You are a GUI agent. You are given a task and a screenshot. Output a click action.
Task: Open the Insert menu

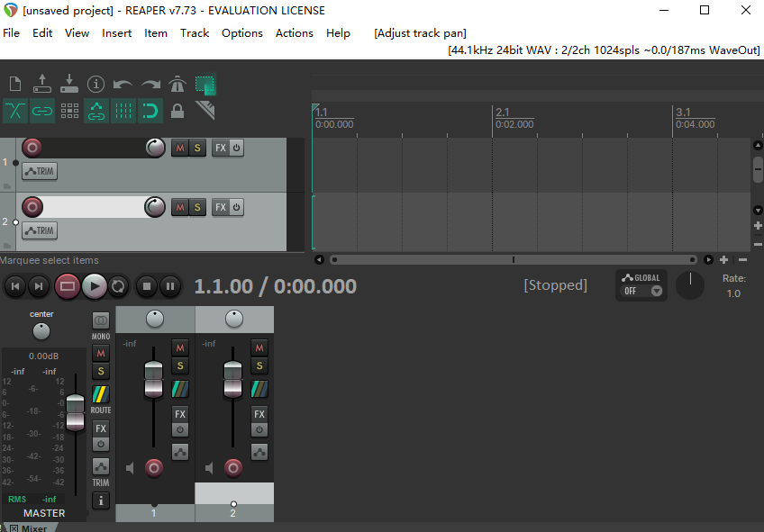tap(116, 33)
